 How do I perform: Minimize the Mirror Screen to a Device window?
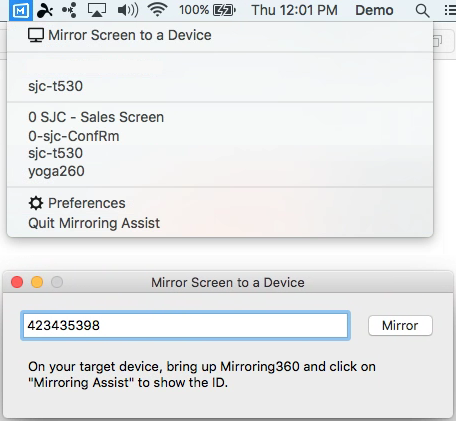[37, 282]
